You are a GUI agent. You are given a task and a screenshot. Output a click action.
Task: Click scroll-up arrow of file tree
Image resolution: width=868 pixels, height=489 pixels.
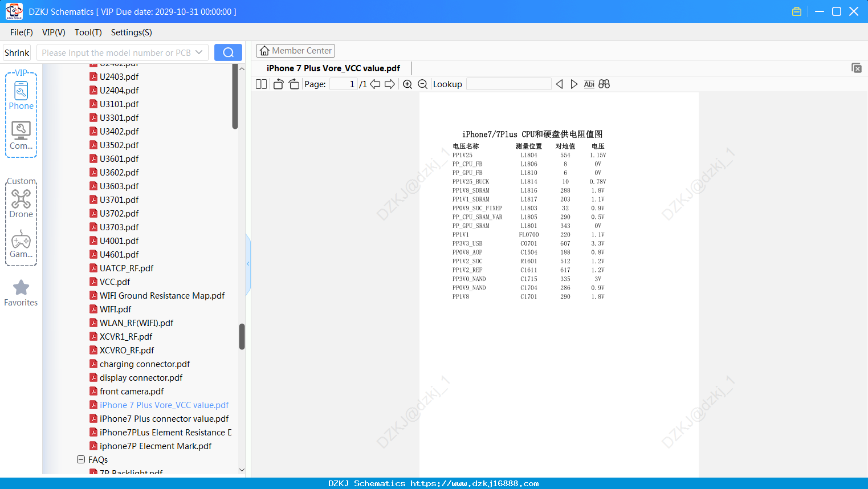point(242,68)
